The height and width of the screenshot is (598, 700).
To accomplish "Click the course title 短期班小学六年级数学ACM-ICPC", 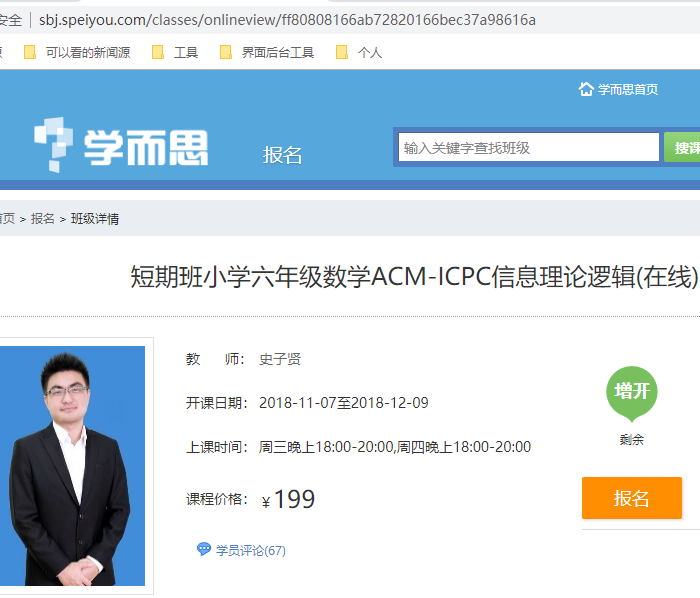I will click(x=414, y=277).
